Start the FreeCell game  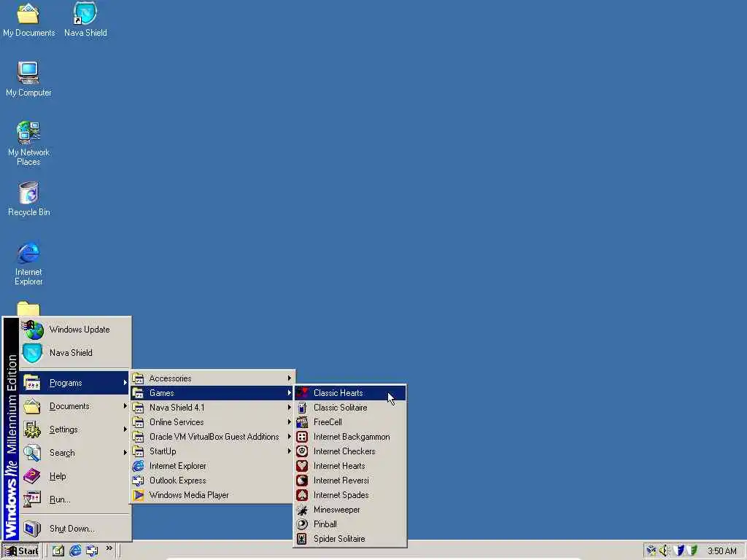(x=350, y=422)
